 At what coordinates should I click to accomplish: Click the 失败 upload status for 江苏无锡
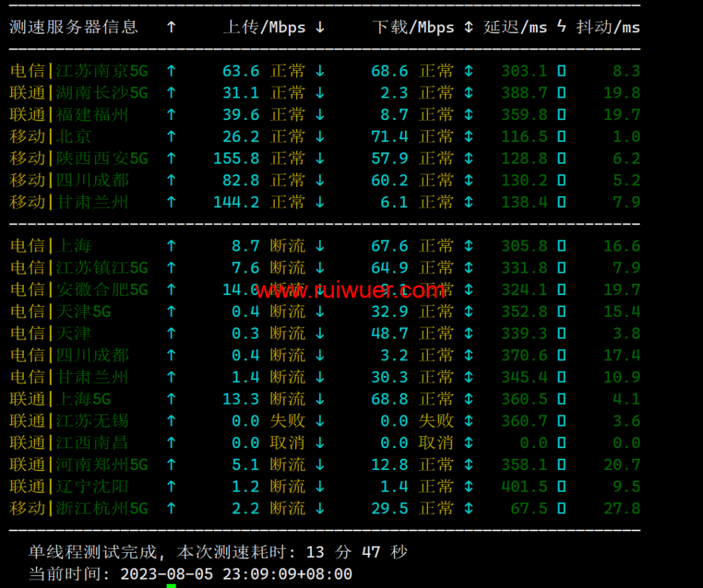pos(288,421)
